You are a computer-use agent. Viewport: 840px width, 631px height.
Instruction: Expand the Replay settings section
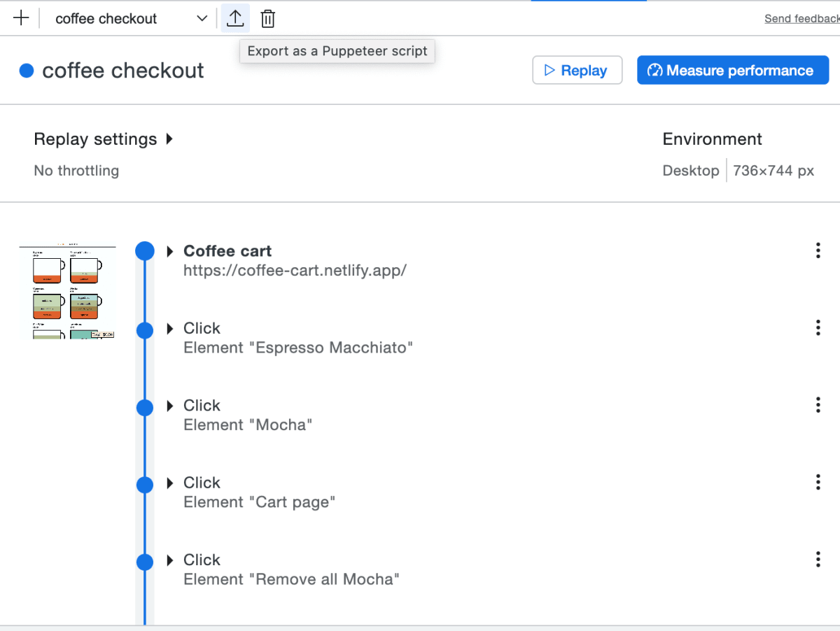pos(169,139)
